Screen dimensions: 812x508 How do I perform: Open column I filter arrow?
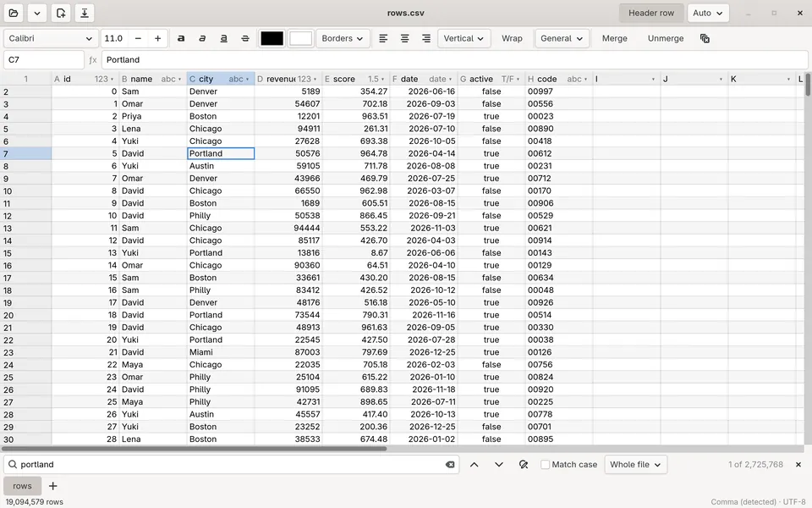[x=653, y=80]
